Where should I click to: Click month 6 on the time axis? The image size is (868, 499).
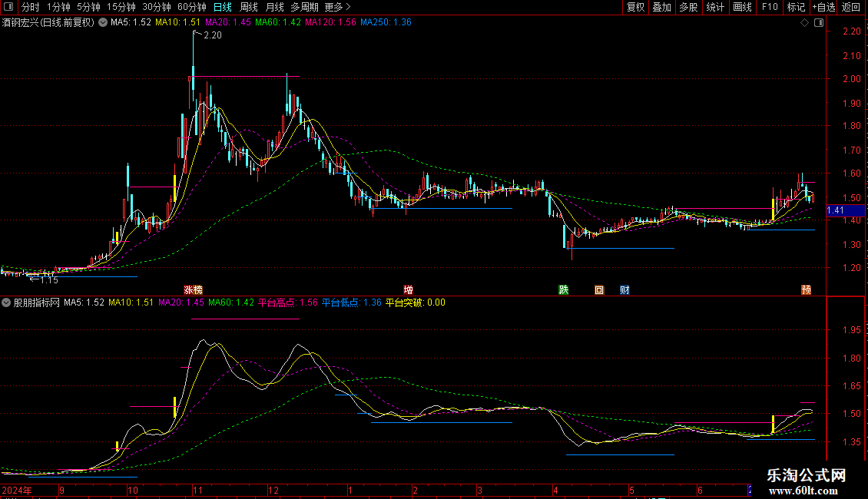tap(700, 490)
